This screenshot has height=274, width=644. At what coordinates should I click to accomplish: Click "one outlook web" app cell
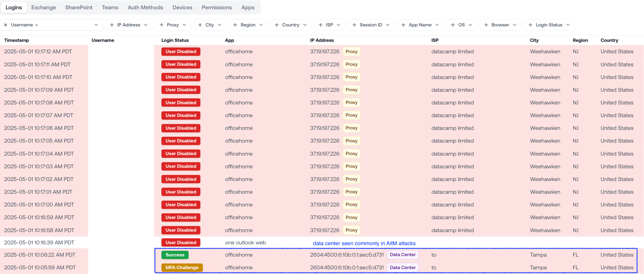[245, 242]
